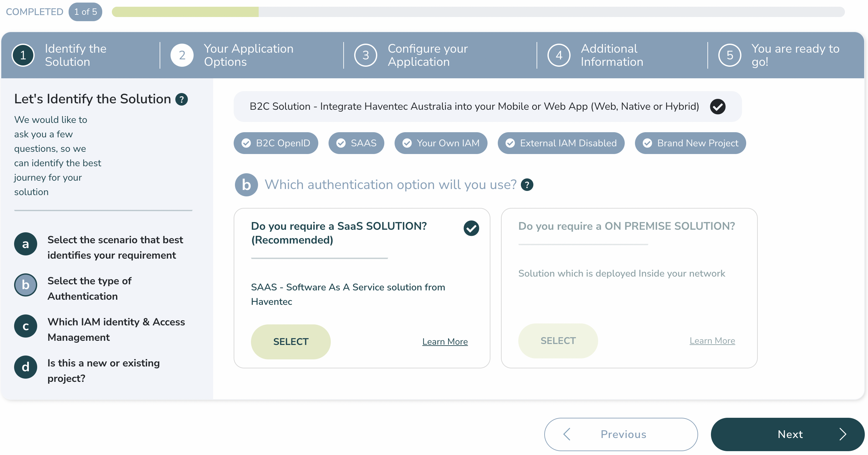This screenshot has width=868, height=455.
Task: Click checkmark on B2C Solution summary bar
Action: (718, 107)
